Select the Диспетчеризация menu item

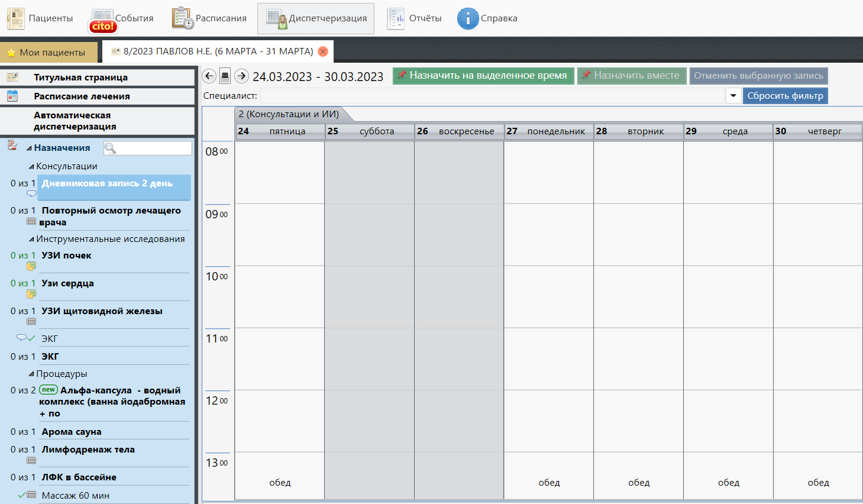click(316, 18)
